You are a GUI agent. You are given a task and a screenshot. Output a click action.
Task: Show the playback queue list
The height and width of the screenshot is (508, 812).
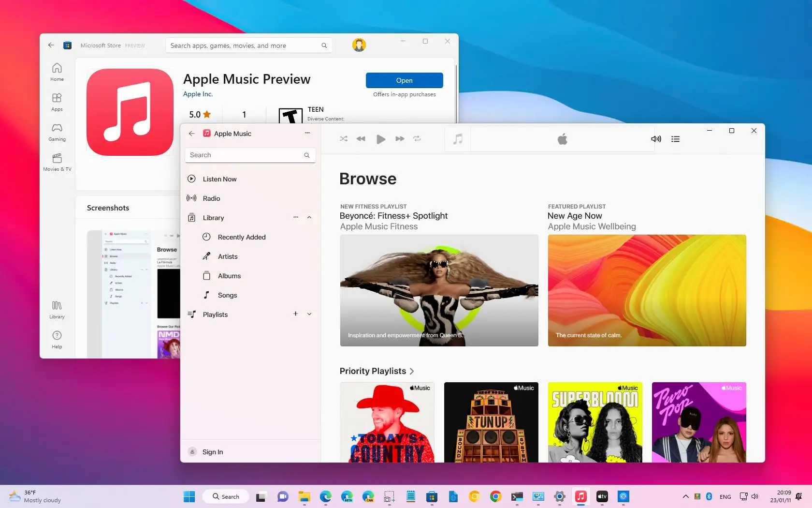tap(675, 139)
